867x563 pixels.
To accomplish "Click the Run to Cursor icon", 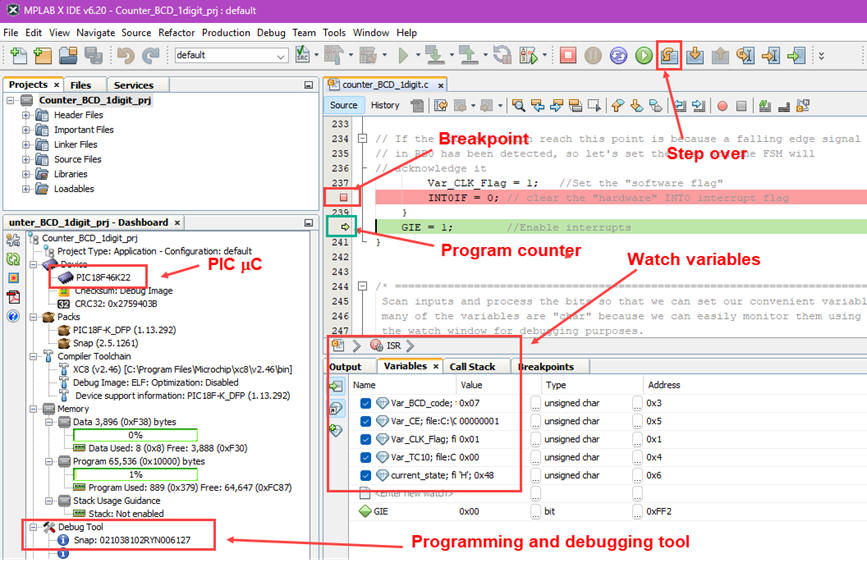I will click(745, 55).
